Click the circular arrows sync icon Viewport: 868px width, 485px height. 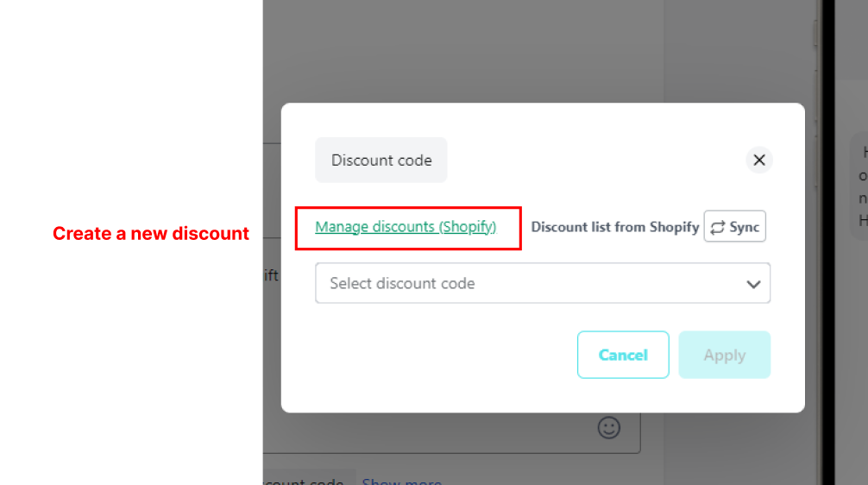717,228
